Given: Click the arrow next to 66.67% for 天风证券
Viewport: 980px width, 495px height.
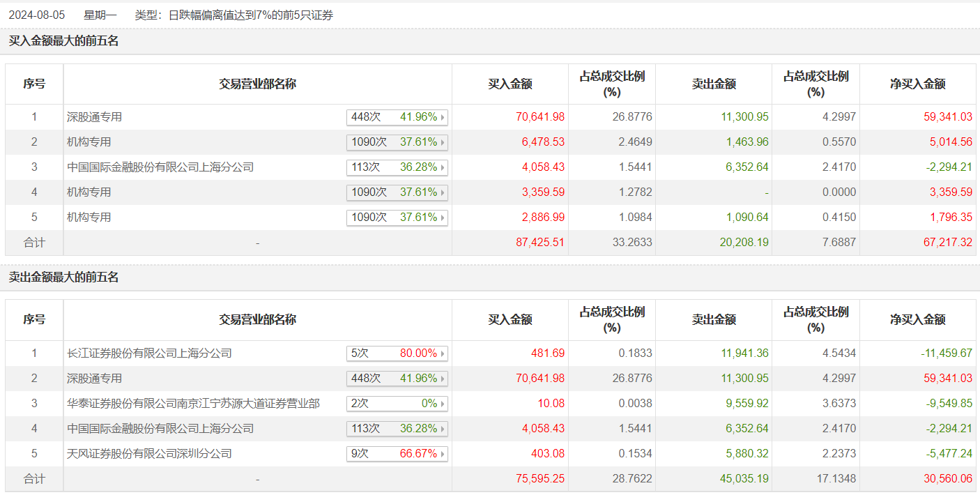Looking at the screenshot, I should (x=443, y=454).
